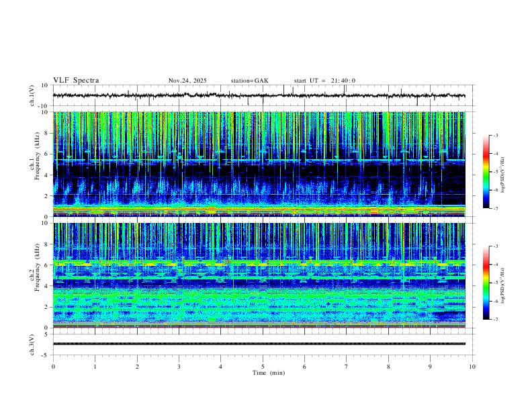This screenshot has height=411, width=532.
Task: Click time axis tick label "3"
Action: pos(179,367)
